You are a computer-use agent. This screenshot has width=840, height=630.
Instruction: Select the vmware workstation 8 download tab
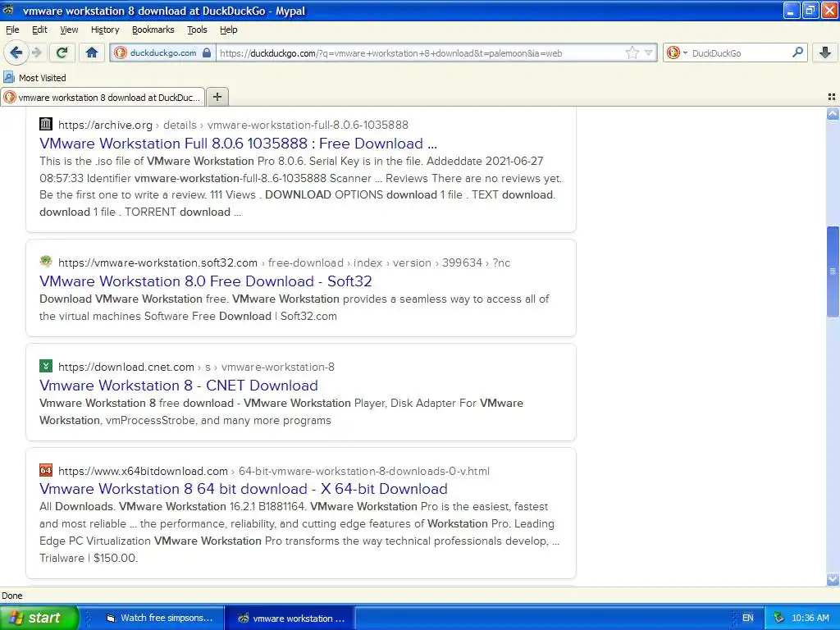(x=103, y=97)
